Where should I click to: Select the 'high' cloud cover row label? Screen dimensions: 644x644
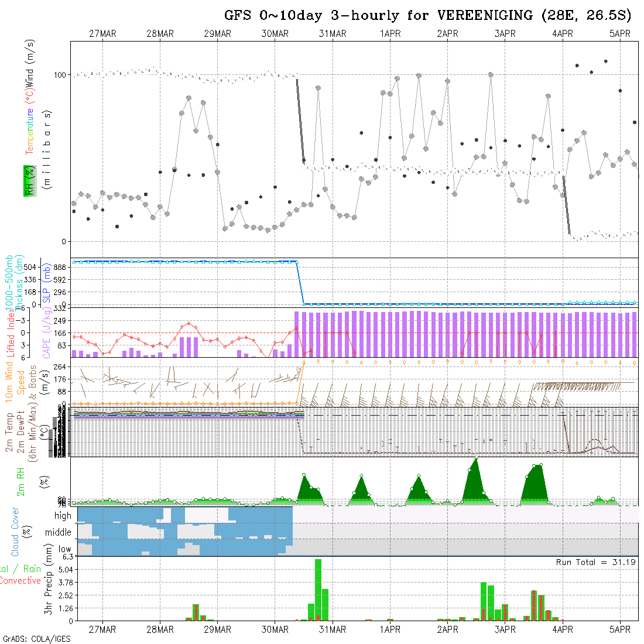63,516
